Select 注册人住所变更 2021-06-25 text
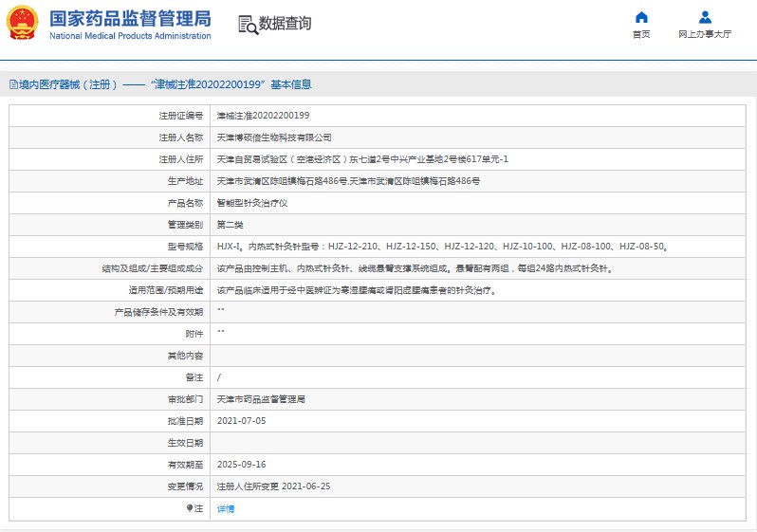 [274, 486]
